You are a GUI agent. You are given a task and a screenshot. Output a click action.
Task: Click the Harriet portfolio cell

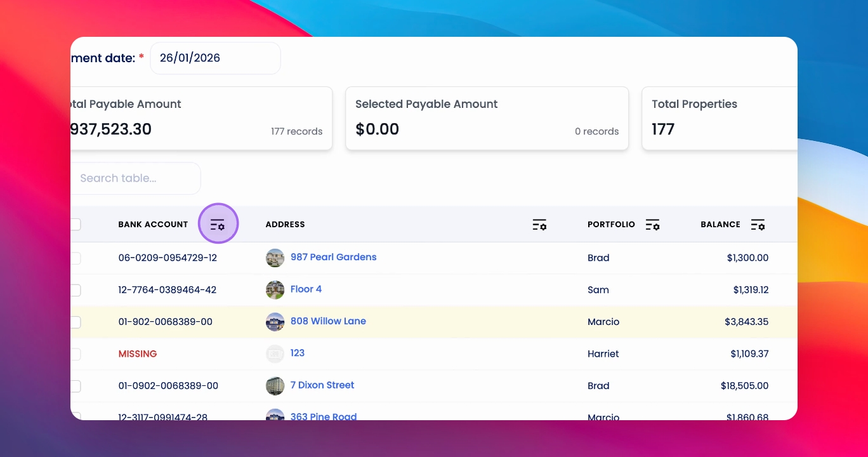603,354
